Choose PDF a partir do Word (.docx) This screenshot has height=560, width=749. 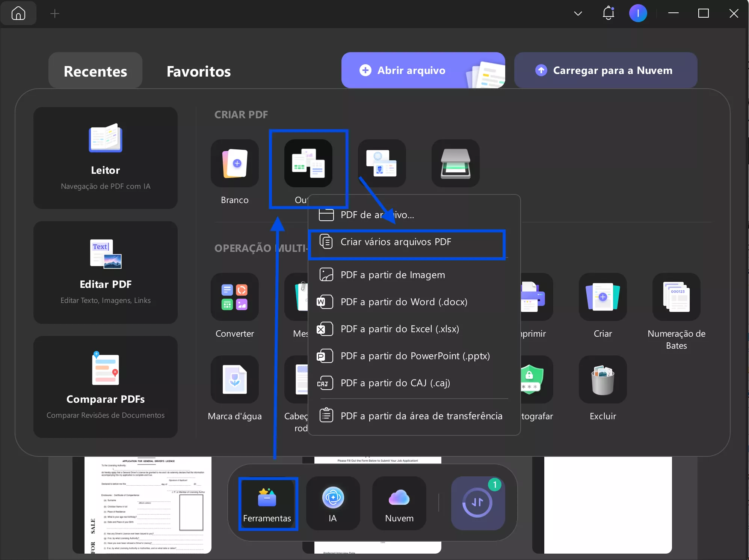[x=404, y=302]
